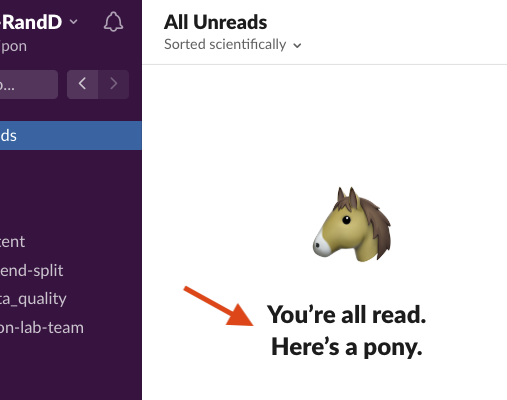Open the channel ending in end-split
The height and width of the screenshot is (400, 507).
coord(32,270)
